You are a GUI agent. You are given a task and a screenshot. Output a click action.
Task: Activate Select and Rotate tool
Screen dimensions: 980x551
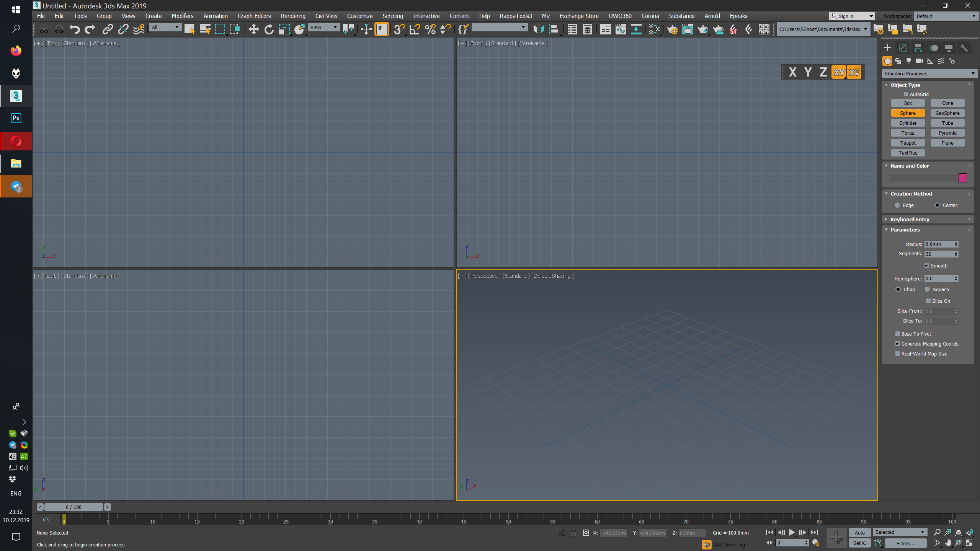pos(269,29)
